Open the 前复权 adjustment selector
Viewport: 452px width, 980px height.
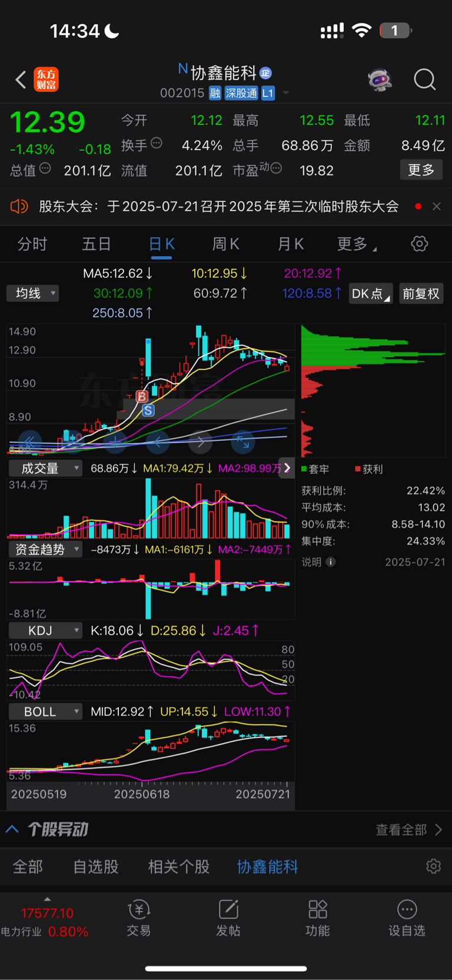[421, 294]
